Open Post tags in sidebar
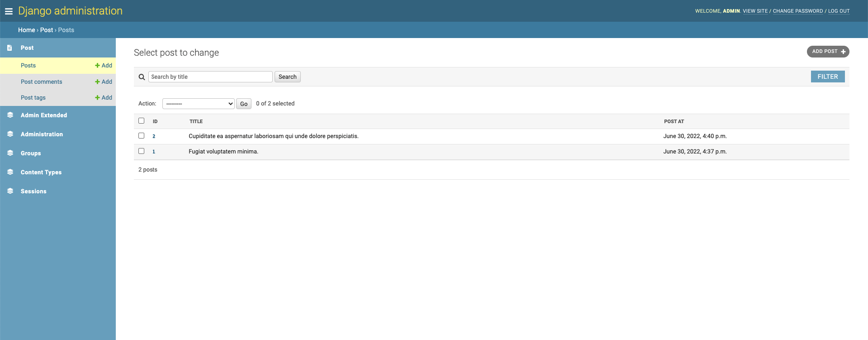 click(x=33, y=98)
